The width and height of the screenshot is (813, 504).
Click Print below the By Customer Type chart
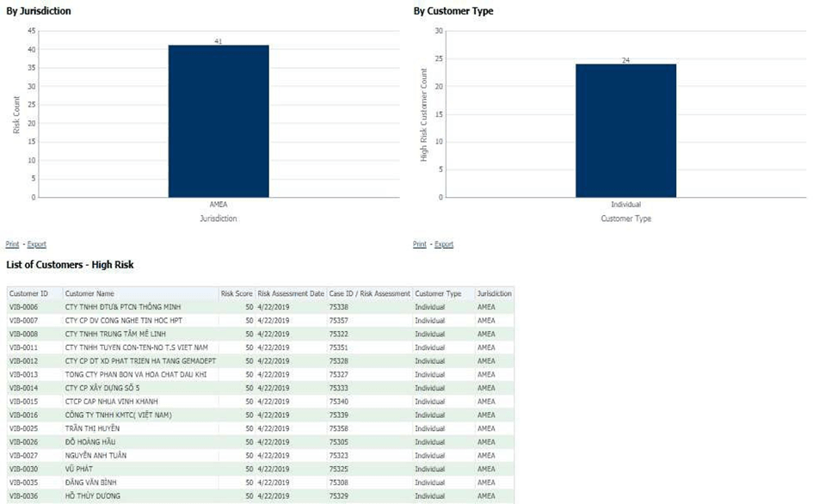click(x=421, y=243)
